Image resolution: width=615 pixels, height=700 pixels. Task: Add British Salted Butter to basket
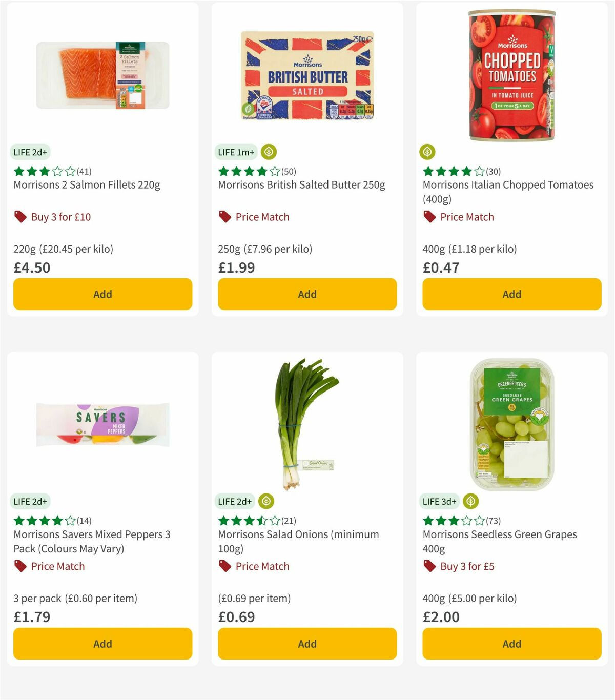point(306,294)
